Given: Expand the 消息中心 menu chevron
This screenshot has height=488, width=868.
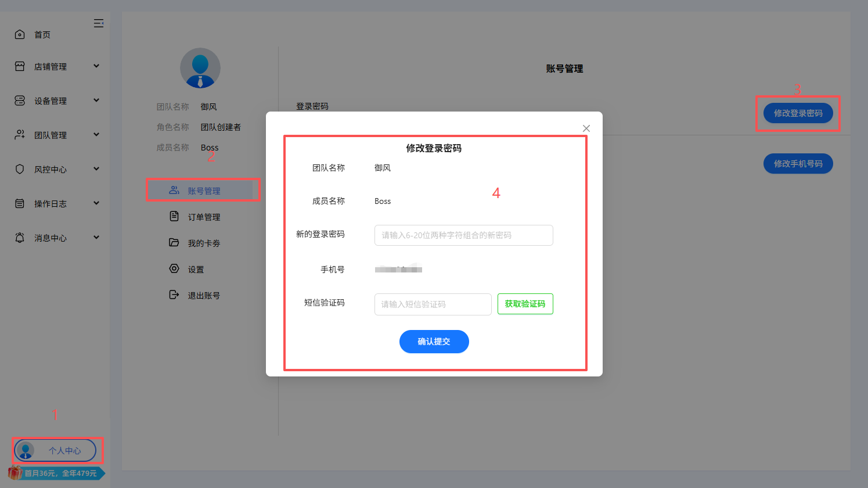Looking at the screenshot, I should [97, 237].
